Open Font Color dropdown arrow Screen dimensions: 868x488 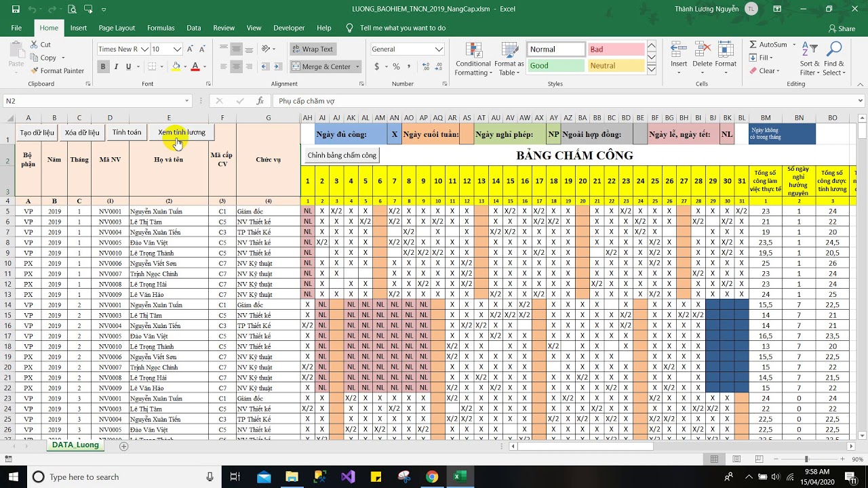point(204,66)
